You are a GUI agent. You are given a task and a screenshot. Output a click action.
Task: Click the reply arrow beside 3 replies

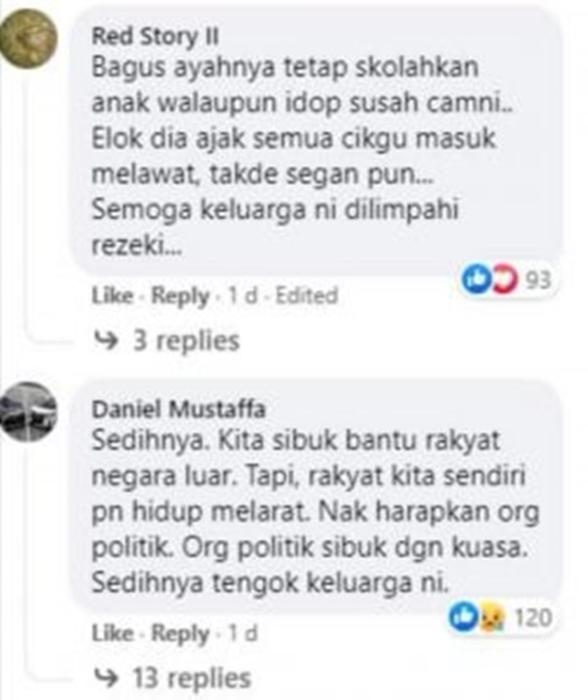point(106,341)
